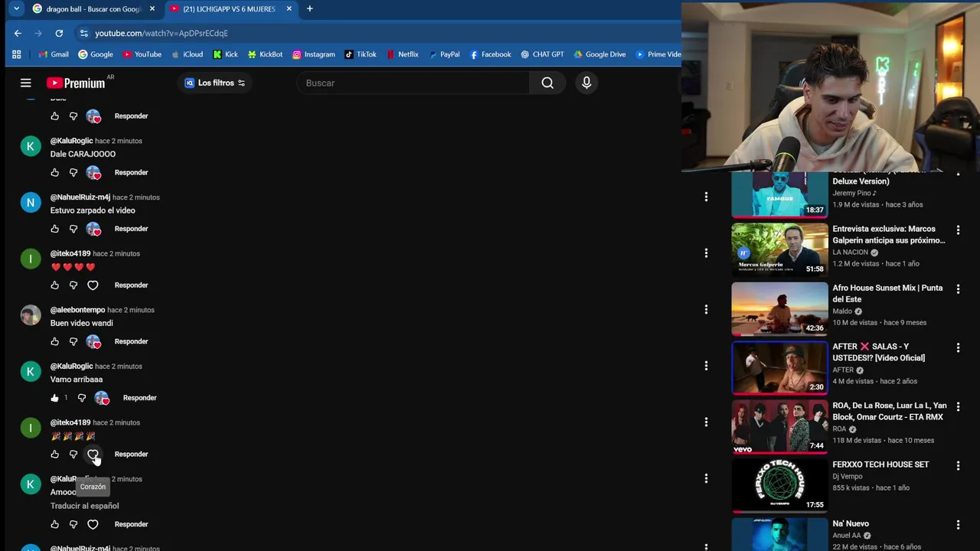Open action menu for 'Estuvo zarpado el video' comment
Screen dimensions: 980x551
click(x=706, y=197)
